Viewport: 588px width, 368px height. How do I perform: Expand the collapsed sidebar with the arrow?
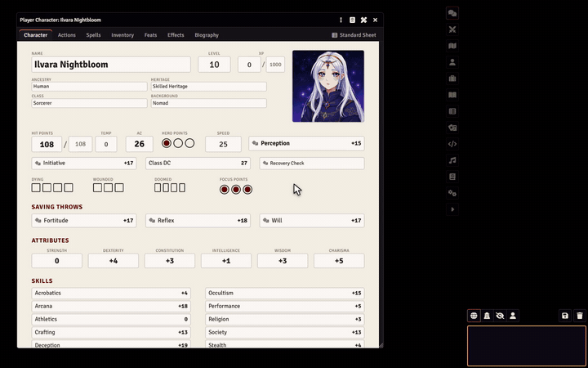[x=452, y=209]
